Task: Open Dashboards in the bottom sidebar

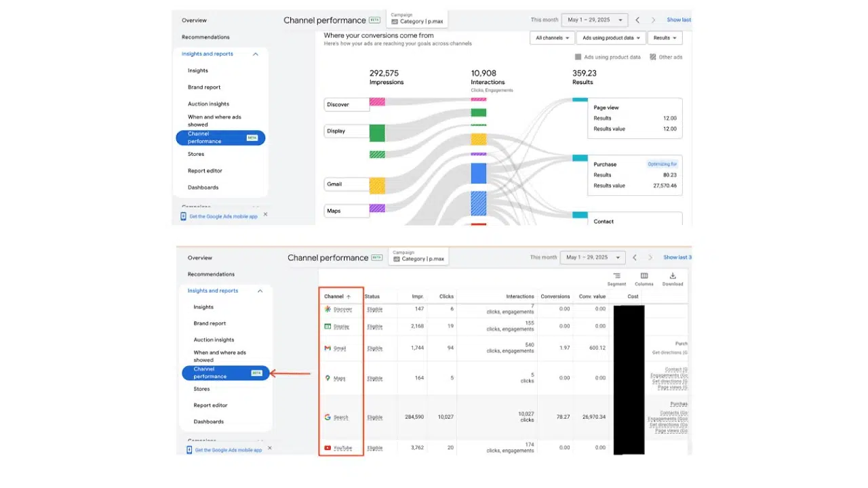Action: pyautogui.click(x=208, y=422)
